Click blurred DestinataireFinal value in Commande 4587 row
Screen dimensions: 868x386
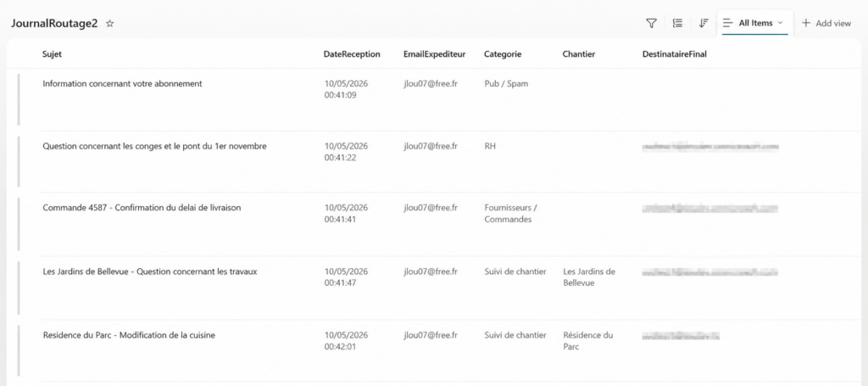710,209
